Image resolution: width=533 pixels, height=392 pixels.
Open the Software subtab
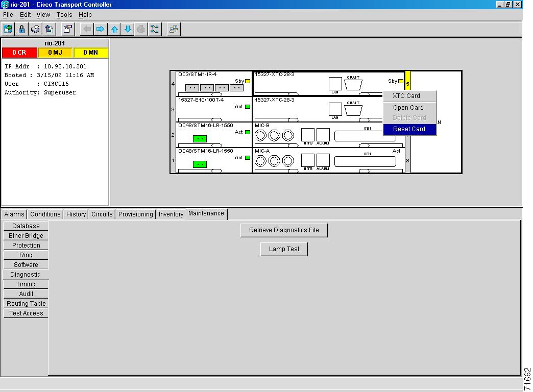click(26, 265)
